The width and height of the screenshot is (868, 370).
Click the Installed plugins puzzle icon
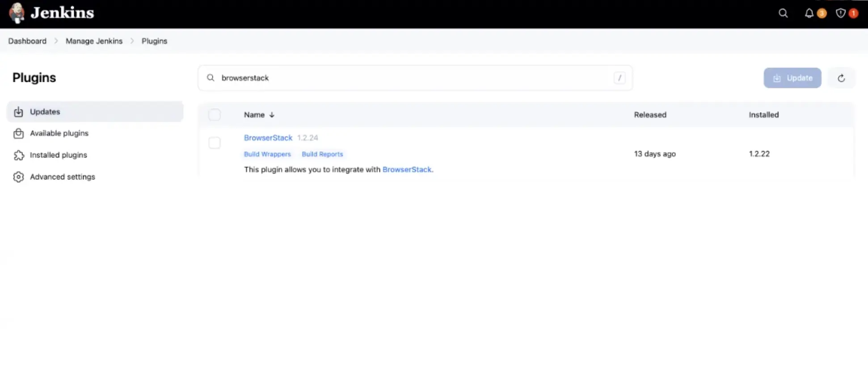click(18, 156)
